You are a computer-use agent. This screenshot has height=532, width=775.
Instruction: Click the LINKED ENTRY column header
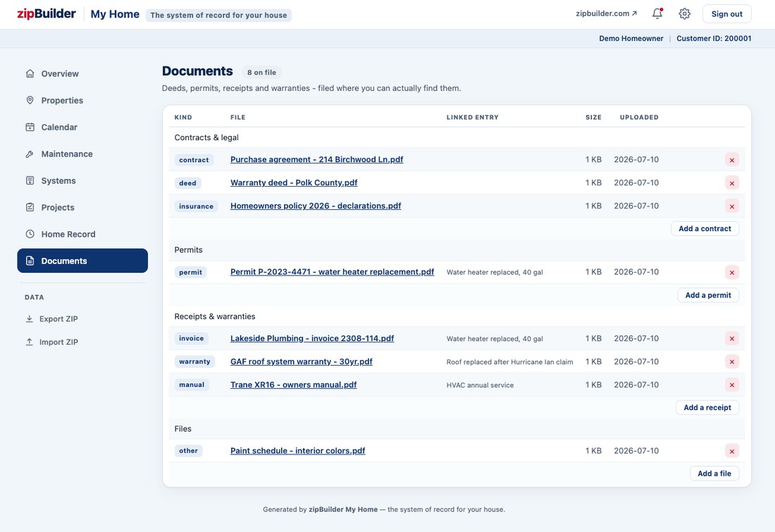(473, 117)
